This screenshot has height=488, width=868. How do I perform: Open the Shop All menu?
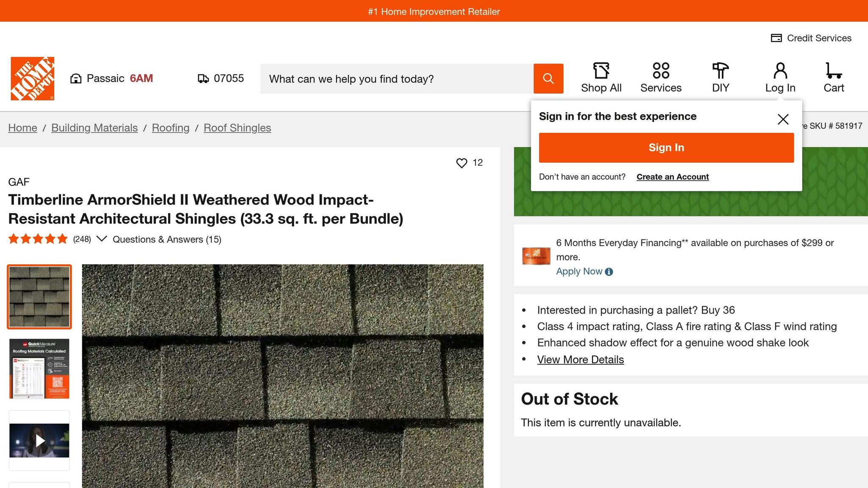point(601,78)
